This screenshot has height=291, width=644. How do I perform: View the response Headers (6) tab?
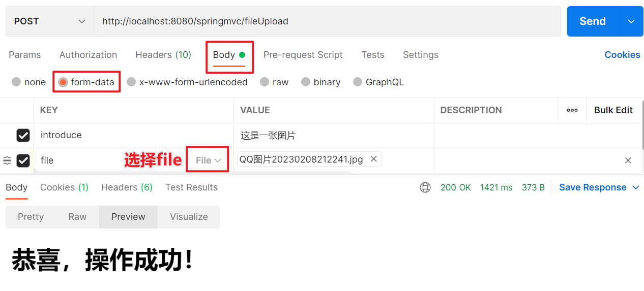(127, 187)
